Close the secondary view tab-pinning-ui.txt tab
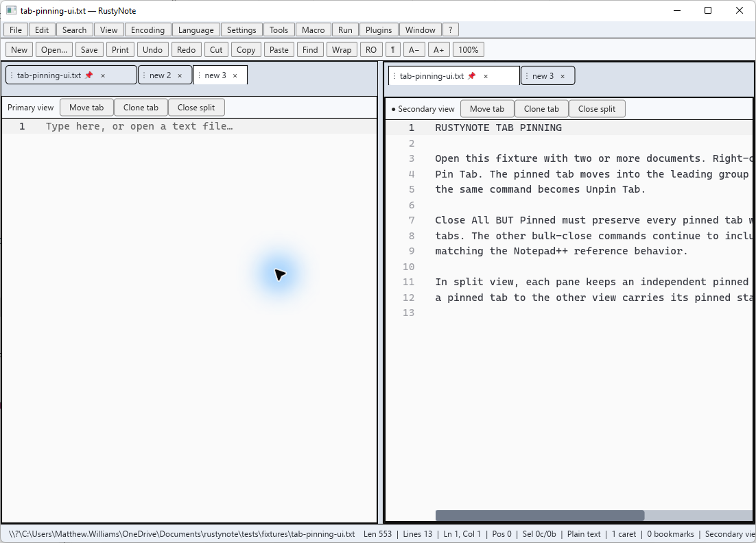This screenshot has height=543, width=756. pyautogui.click(x=486, y=76)
